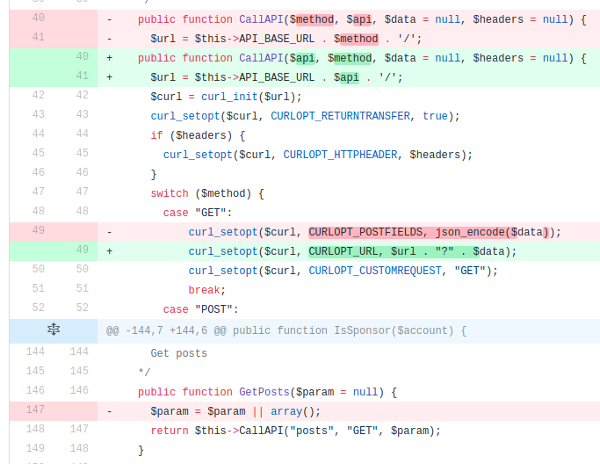
Task: Click the break; statement
Action: tap(206, 290)
